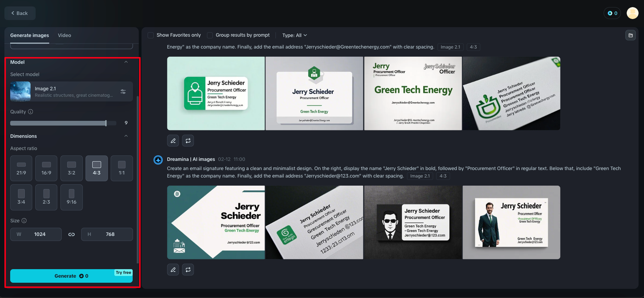Open angled card with green square logo

click(314, 222)
